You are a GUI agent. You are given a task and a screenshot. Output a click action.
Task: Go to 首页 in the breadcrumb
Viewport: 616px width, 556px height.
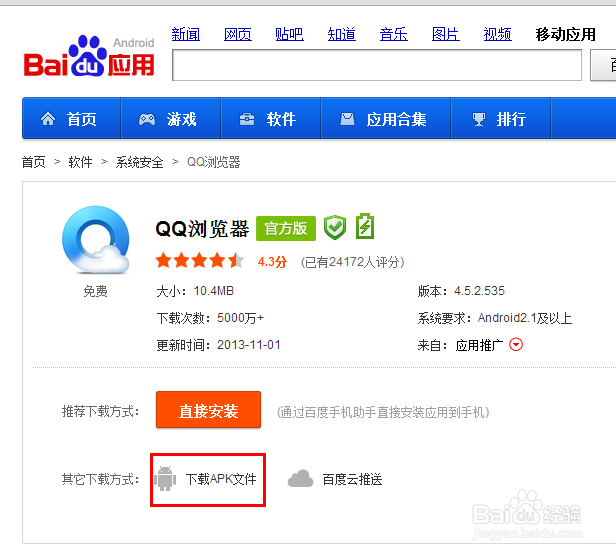tap(34, 161)
